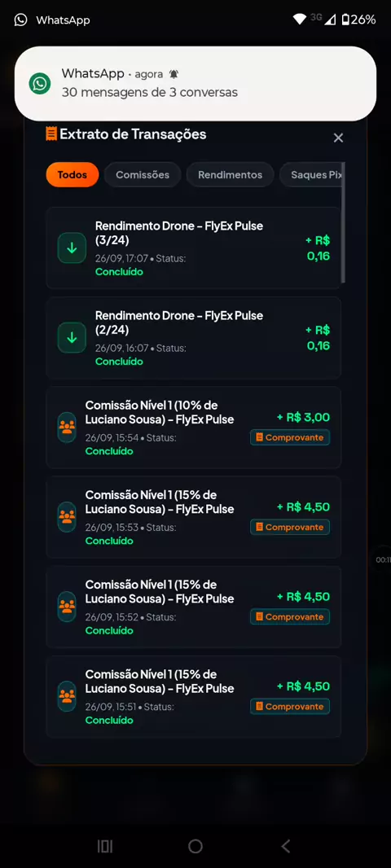
Task: Switch to the Rendimentos filter tab
Action: pyautogui.click(x=230, y=174)
